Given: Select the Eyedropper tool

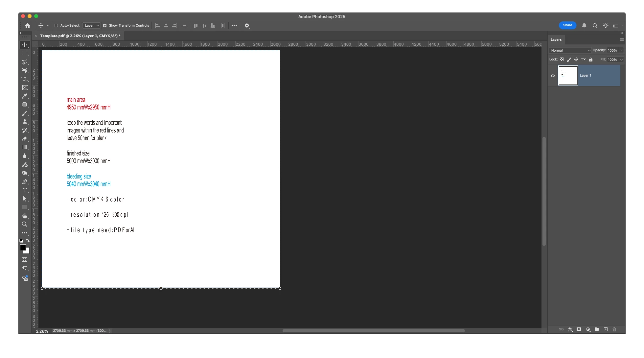Looking at the screenshot, I should point(25,96).
